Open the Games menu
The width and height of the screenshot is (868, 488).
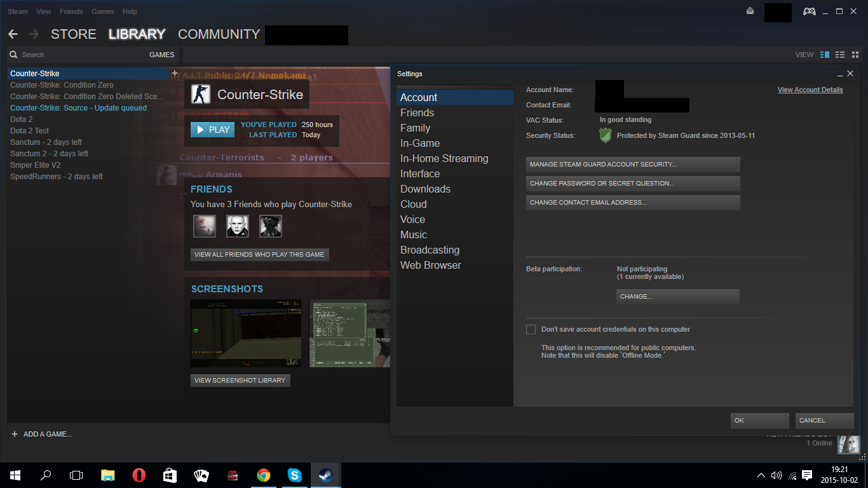[103, 11]
